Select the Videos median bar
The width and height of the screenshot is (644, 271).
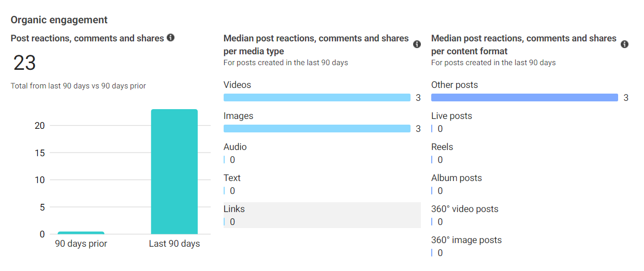(x=317, y=98)
